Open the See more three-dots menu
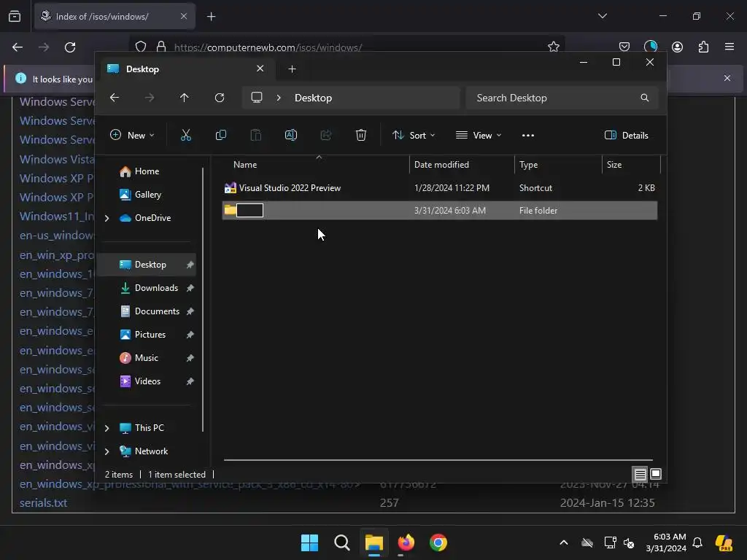This screenshot has width=747, height=560. 528,135
